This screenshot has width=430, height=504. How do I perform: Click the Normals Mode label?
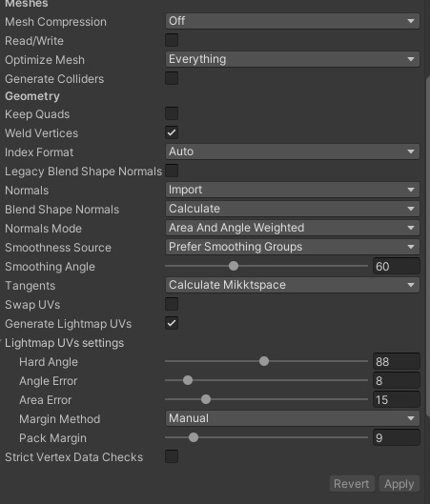point(43,229)
